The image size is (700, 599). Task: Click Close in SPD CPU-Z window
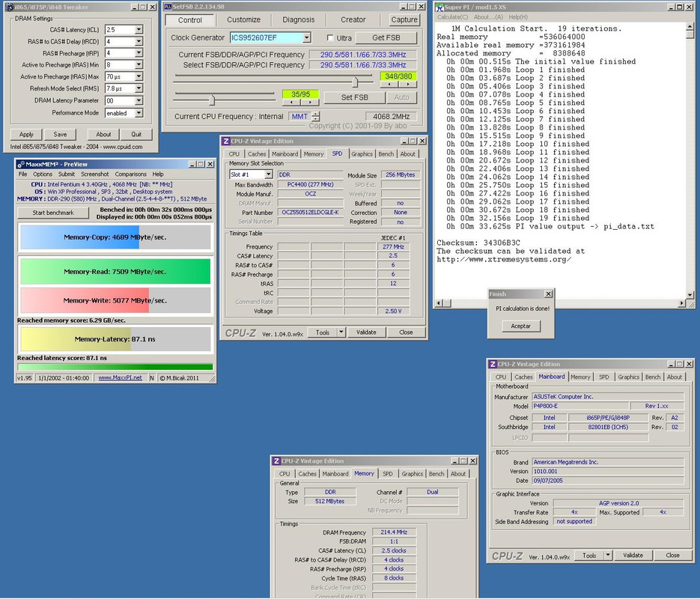406,332
